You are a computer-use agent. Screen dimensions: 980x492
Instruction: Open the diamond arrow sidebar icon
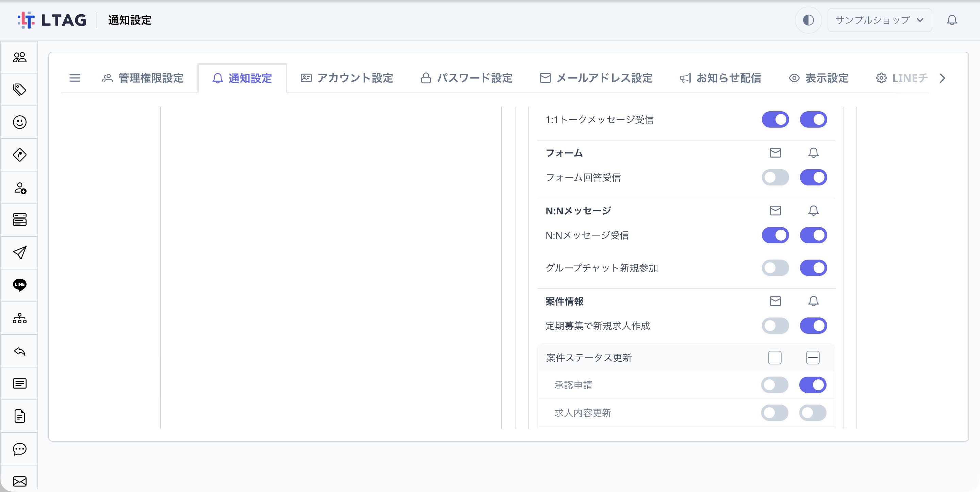[19, 155]
